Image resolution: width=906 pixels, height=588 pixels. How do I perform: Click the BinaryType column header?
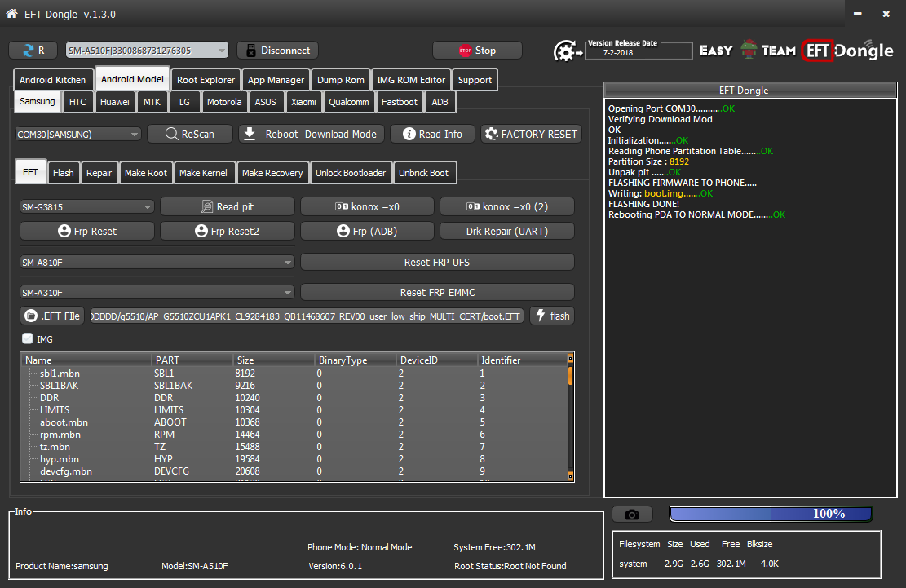click(355, 360)
